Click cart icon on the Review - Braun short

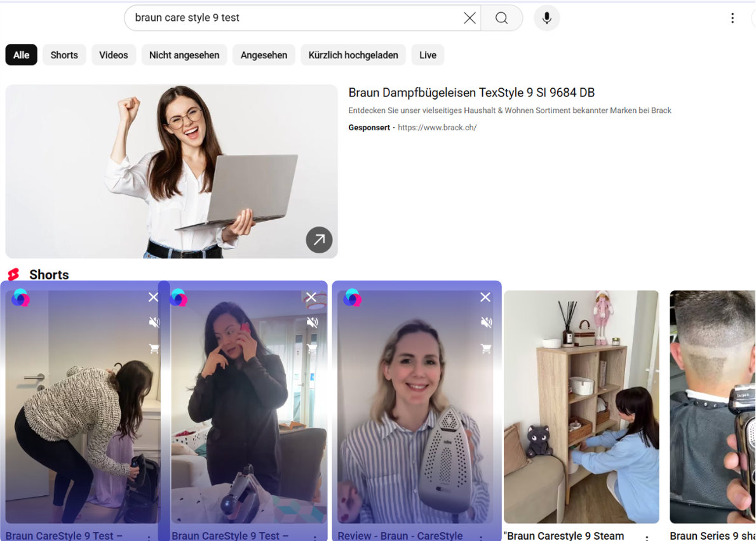point(486,348)
